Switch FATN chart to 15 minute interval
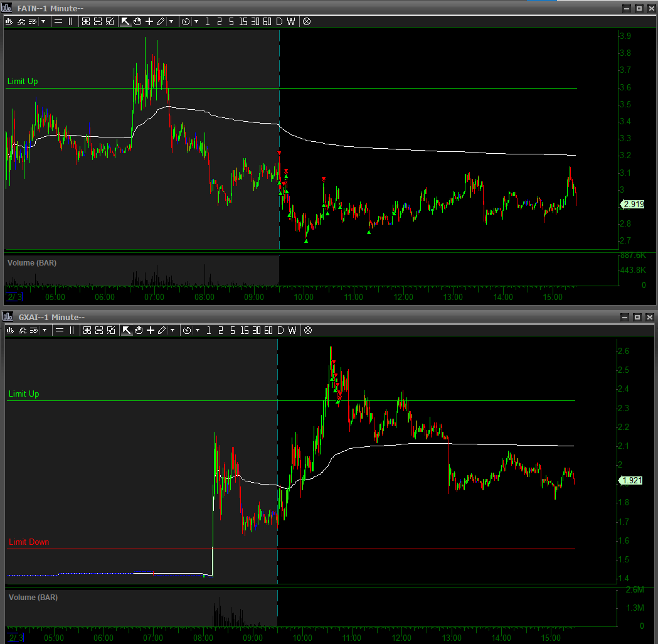The image size is (658, 644). 243,21
